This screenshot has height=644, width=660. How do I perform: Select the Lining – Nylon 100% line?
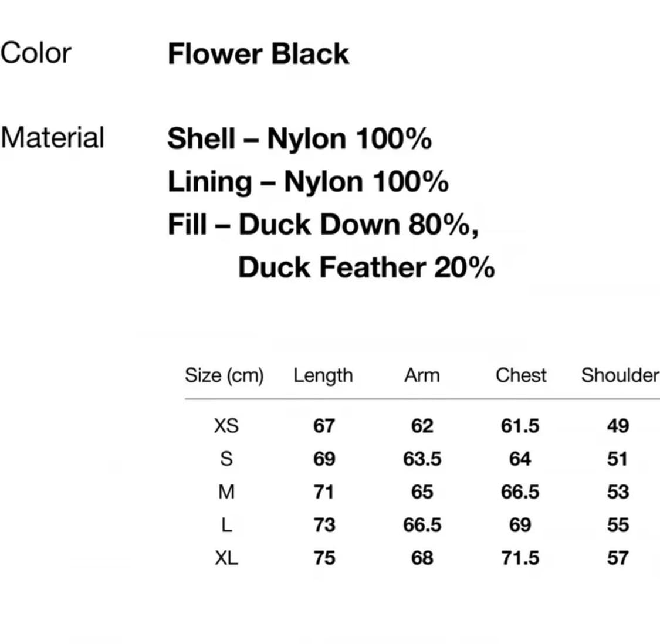pos(308,182)
